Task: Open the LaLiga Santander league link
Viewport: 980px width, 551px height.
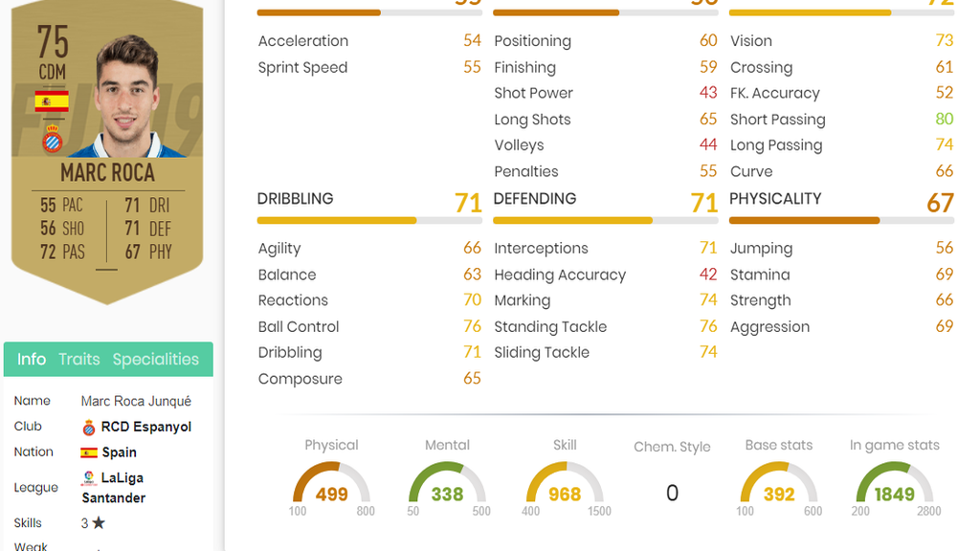Action: 113,488
